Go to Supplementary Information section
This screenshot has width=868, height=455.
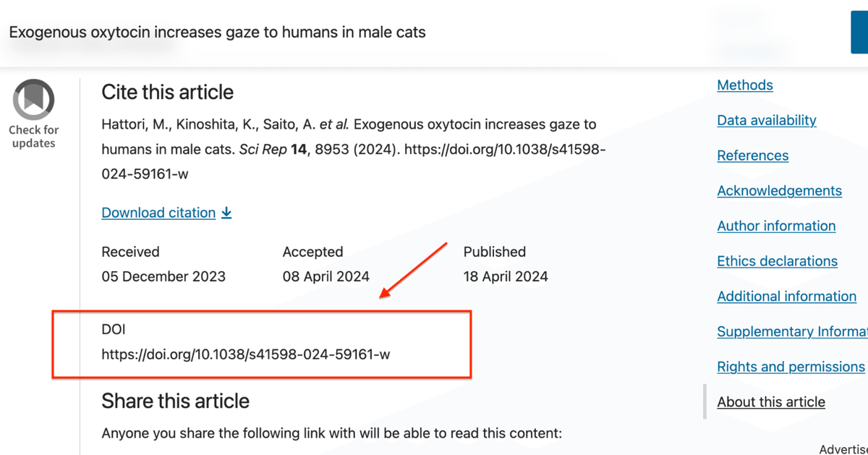pyautogui.click(x=792, y=331)
